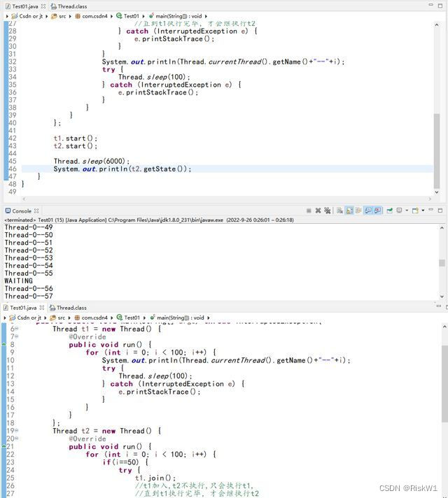Expand arrow after src in top breadcrumb

click(x=70, y=16)
